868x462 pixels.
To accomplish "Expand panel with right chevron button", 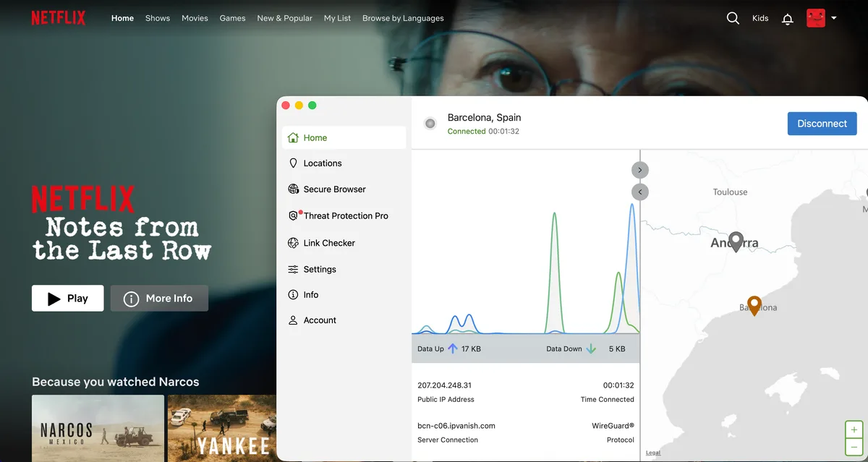I will pos(640,170).
